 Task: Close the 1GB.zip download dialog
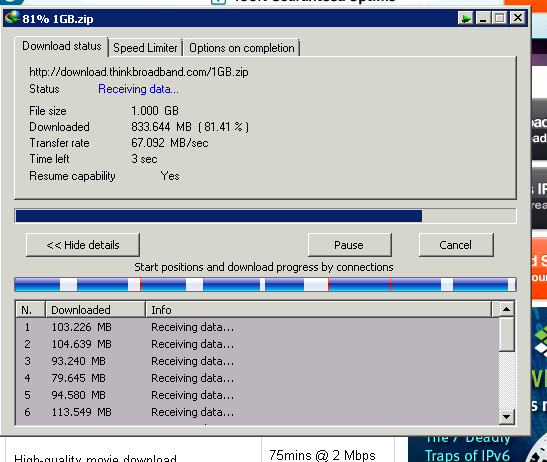(x=518, y=18)
